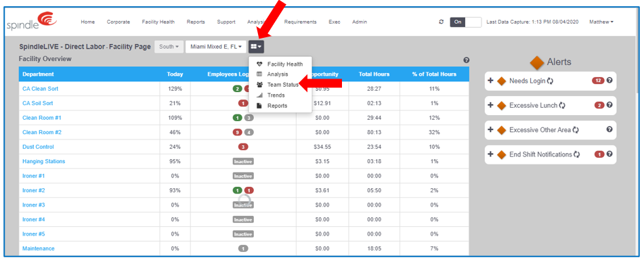The image size is (644, 262).
Task: Open Exec in the top navigation
Action: pos(335,22)
